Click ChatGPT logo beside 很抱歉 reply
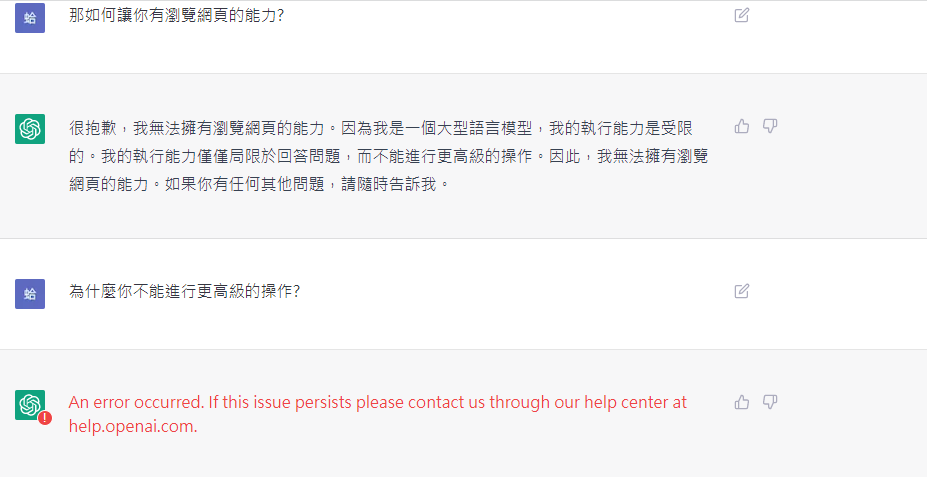This screenshot has width=927, height=477. 30,128
